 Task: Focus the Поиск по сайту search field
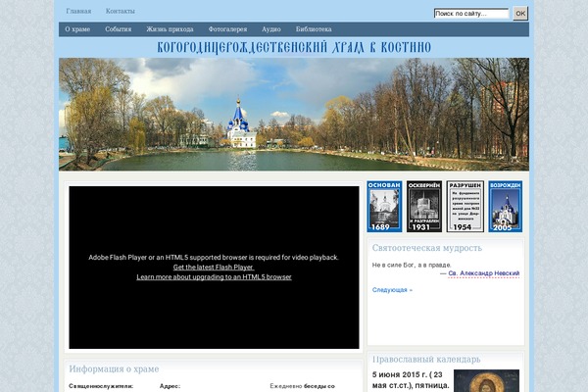pos(471,14)
